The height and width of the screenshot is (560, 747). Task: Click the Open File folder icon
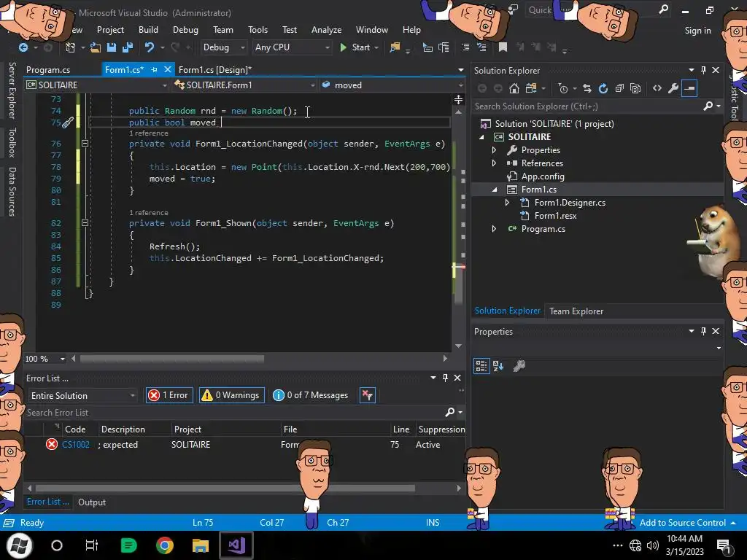tap(96, 47)
